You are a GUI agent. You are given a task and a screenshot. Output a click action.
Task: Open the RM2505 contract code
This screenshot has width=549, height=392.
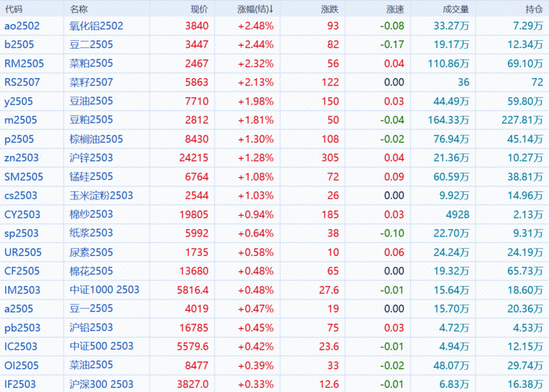coord(24,64)
